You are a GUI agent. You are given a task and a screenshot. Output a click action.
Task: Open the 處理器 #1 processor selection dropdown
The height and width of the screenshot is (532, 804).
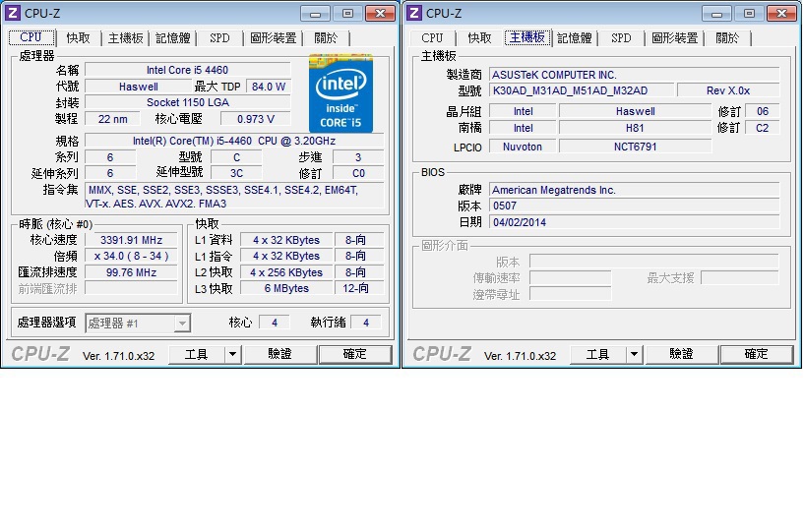click(x=139, y=323)
